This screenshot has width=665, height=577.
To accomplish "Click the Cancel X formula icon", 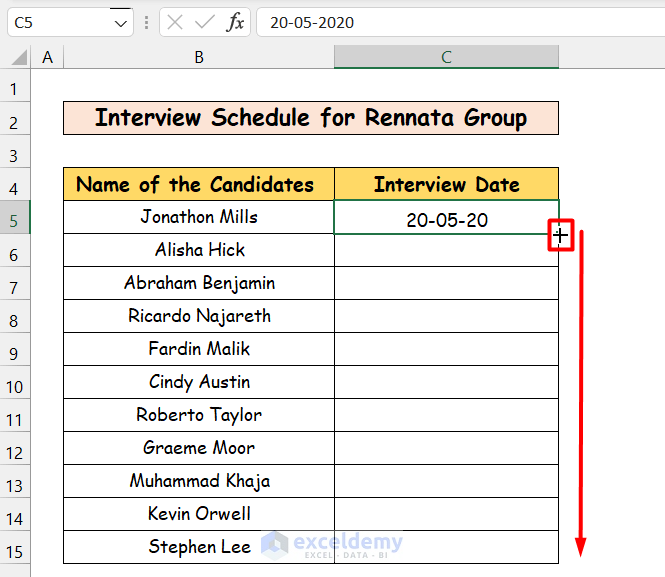I will click(x=175, y=22).
